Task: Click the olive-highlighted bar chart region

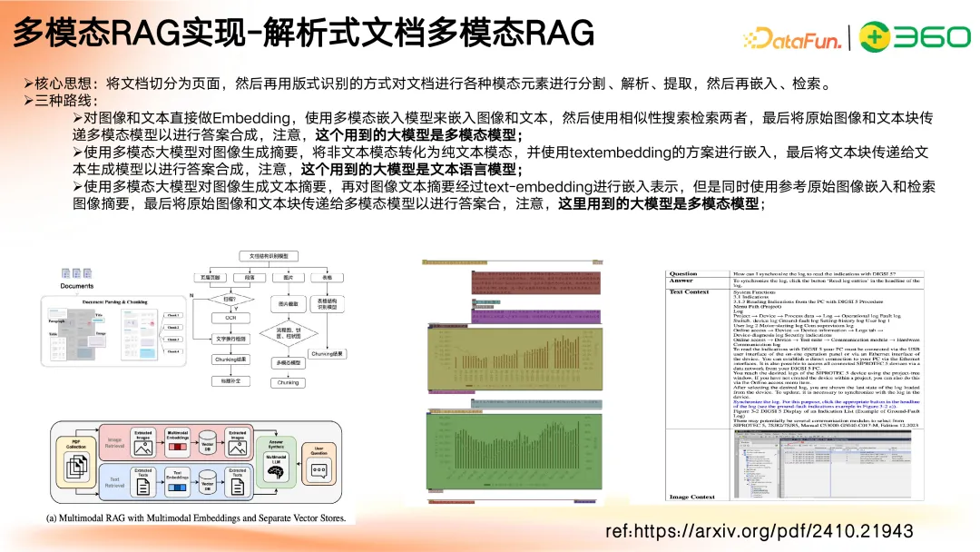Action: (x=515, y=359)
